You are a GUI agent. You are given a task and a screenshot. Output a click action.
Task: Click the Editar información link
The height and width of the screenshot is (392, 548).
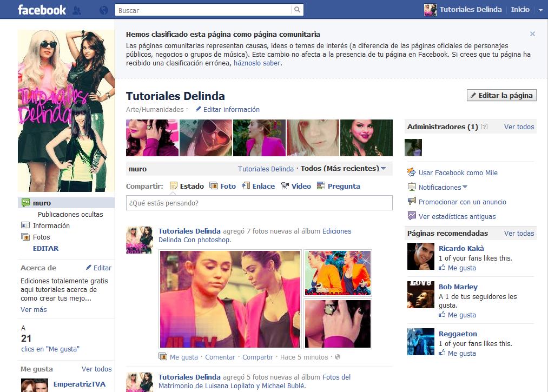coord(232,109)
